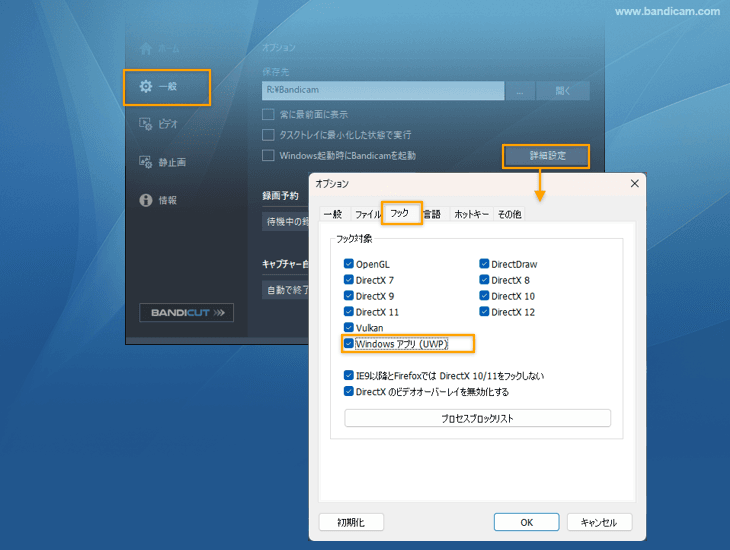Uncheck DirectX 7 hook target

click(349, 280)
